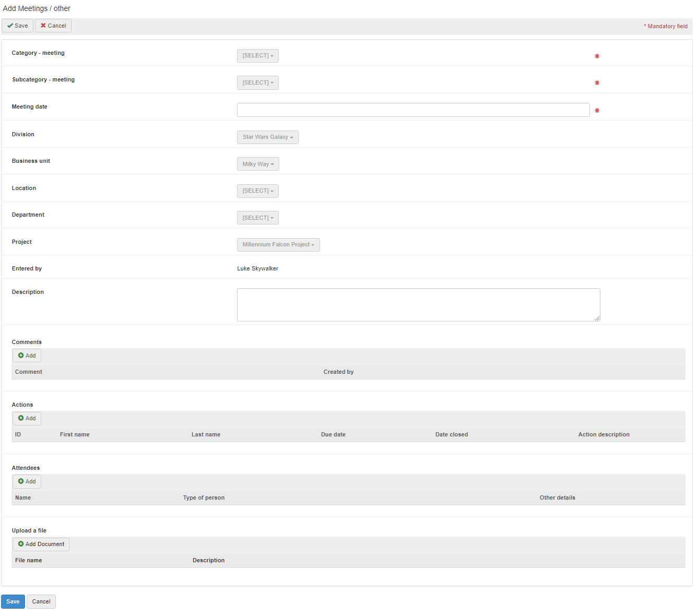This screenshot has width=698, height=616.
Task: Expand the Star Wars Galaxy division dropdown
Action: pyautogui.click(x=268, y=137)
